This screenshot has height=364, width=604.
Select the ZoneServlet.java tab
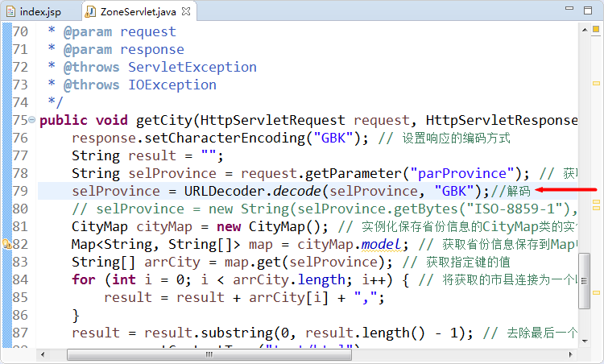click(138, 11)
